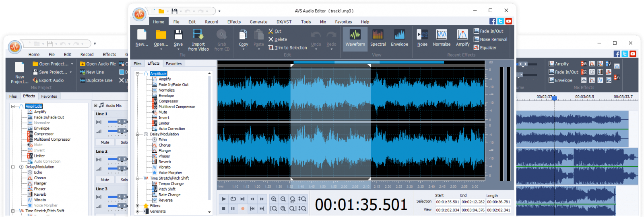
Task: Start recording with the Record button
Action: tap(242, 209)
